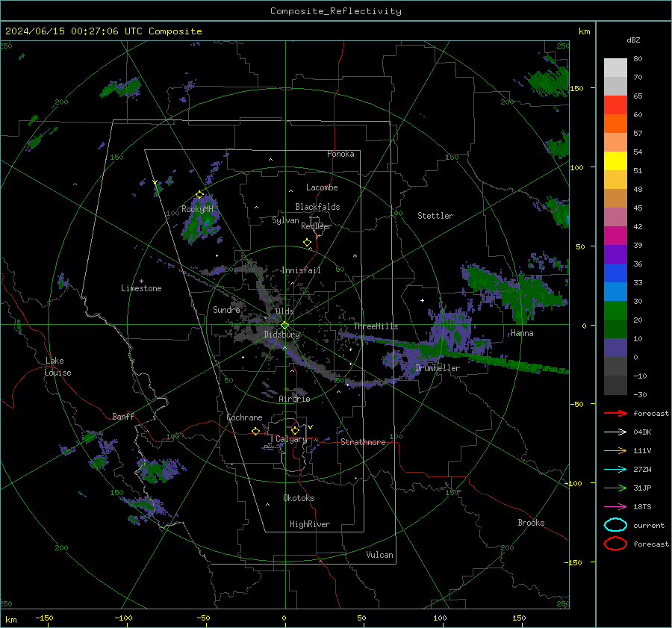Image resolution: width=672 pixels, height=628 pixels.
Task: Click the Okotoks label
Action: [299, 498]
